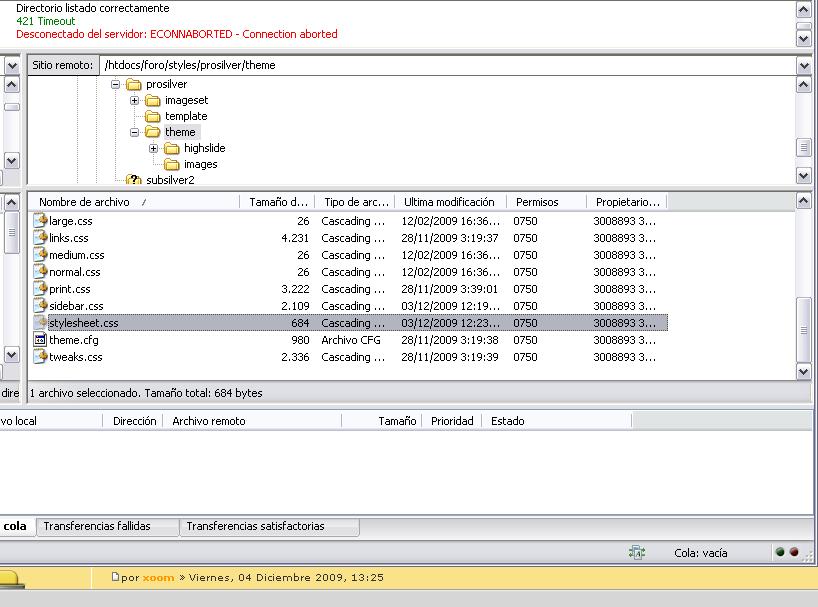Open the Sitio remoto path dropdown
Viewport: 818px width, 607px height.
point(804,66)
